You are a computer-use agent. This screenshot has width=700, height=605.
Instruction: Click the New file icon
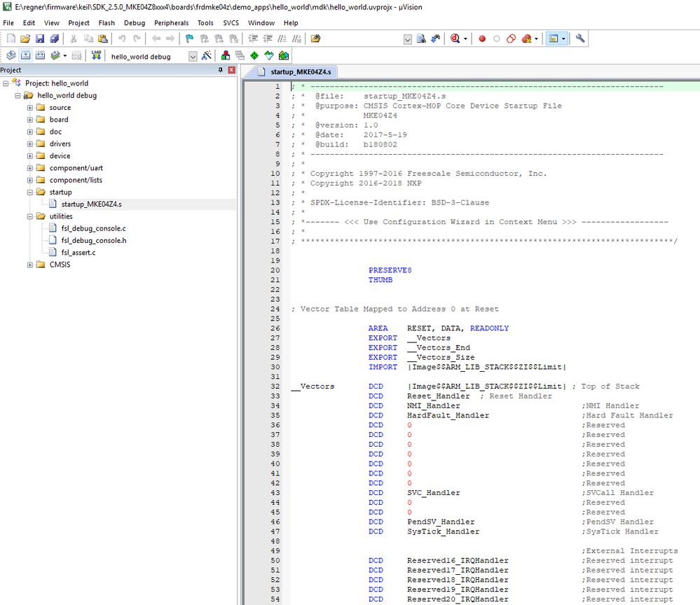tap(11, 39)
